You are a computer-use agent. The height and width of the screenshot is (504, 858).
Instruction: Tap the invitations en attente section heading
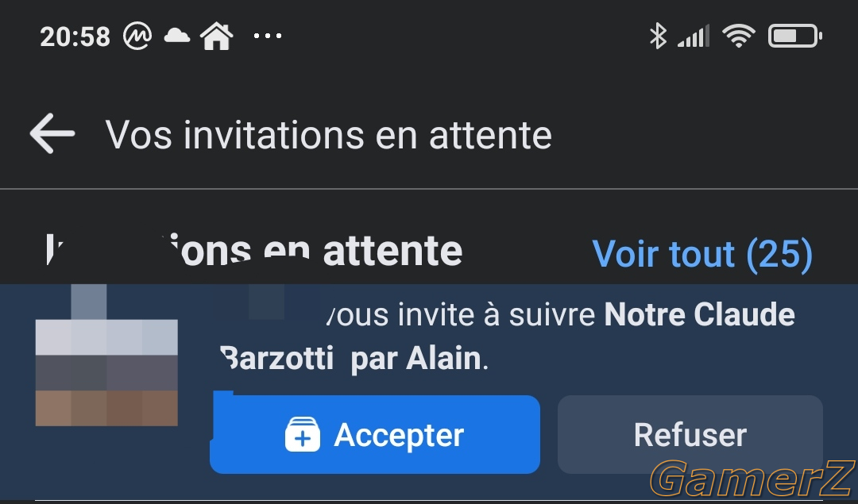(x=254, y=250)
